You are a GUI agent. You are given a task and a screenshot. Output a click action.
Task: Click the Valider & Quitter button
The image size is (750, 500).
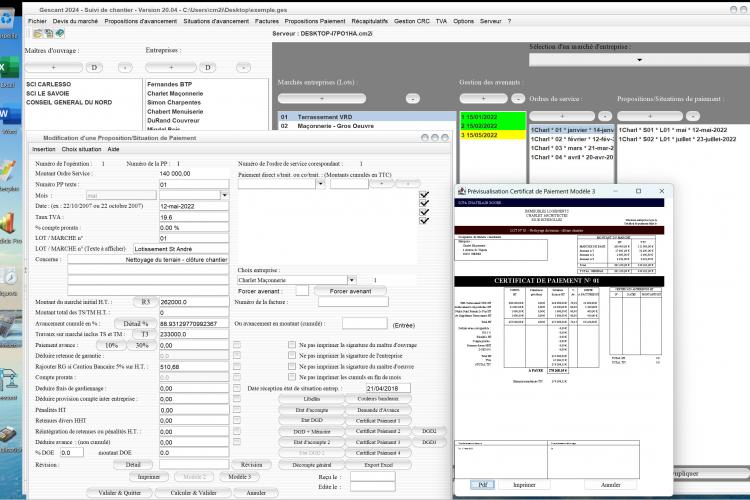(x=120, y=492)
